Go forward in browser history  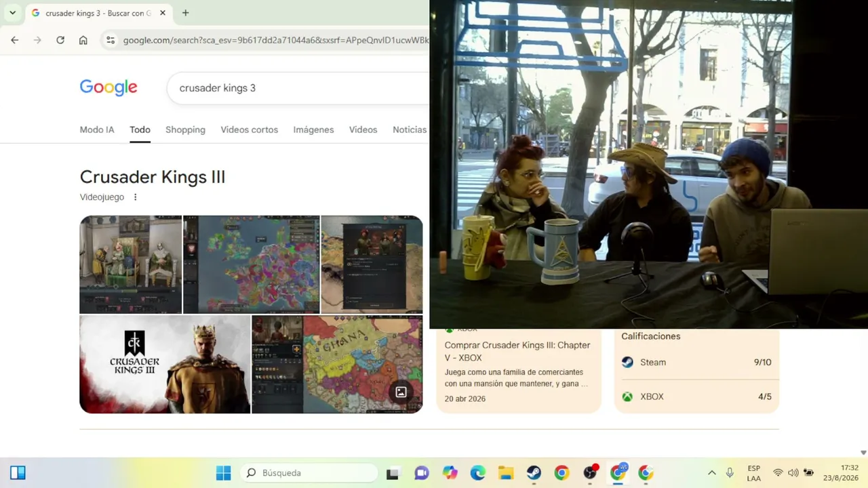[37, 40]
